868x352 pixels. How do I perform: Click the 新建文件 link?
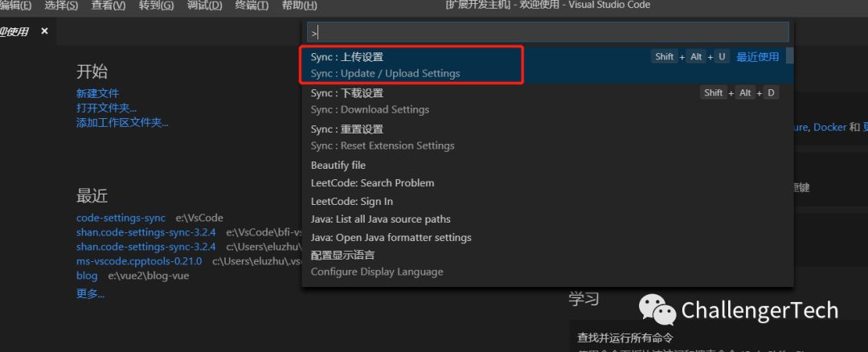pos(97,93)
